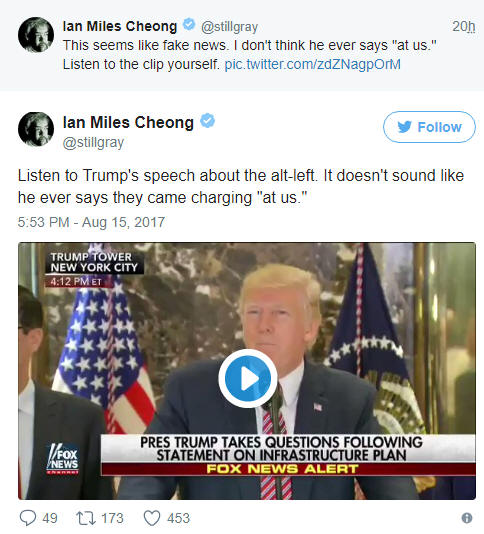Screen dimensions: 484x534
Task: Click the 173 retweet count
Action: coord(112,518)
